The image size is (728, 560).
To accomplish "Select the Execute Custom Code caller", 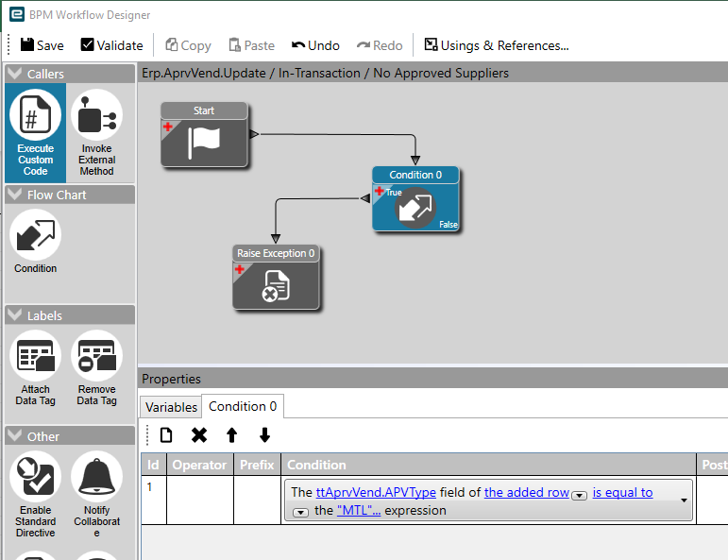I will click(35, 133).
